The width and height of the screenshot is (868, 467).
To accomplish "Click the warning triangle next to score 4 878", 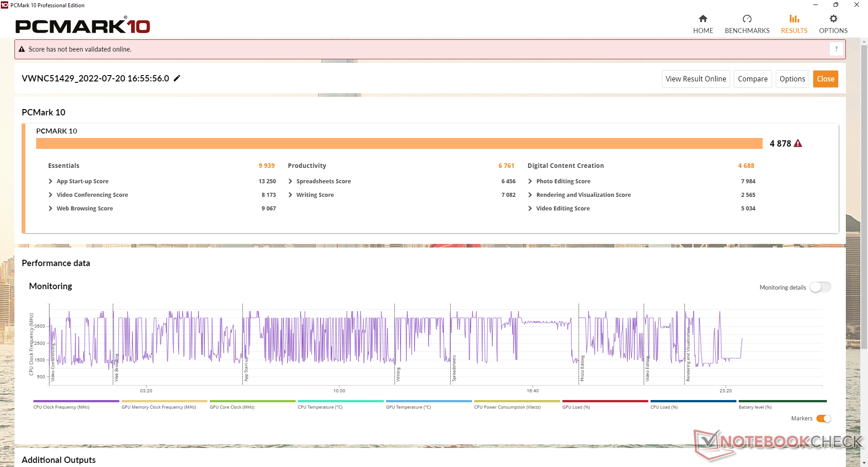I will [798, 143].
